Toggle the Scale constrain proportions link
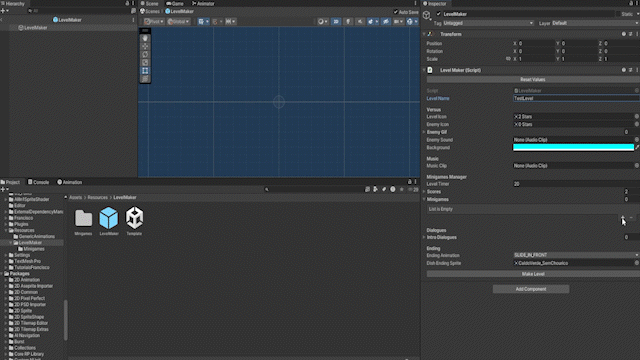Screen dimensions: 640x360 (508, 59)
